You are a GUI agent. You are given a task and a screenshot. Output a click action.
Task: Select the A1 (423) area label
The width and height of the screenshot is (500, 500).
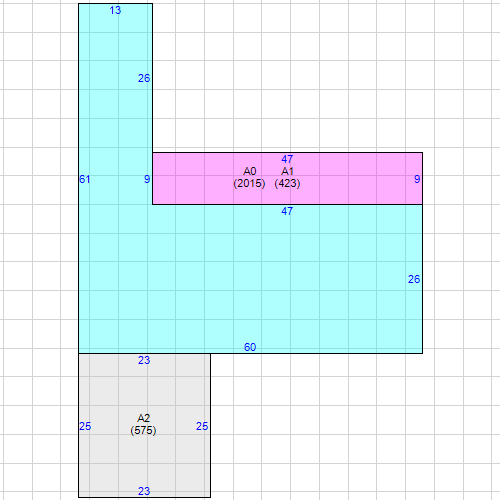(287, 177)
